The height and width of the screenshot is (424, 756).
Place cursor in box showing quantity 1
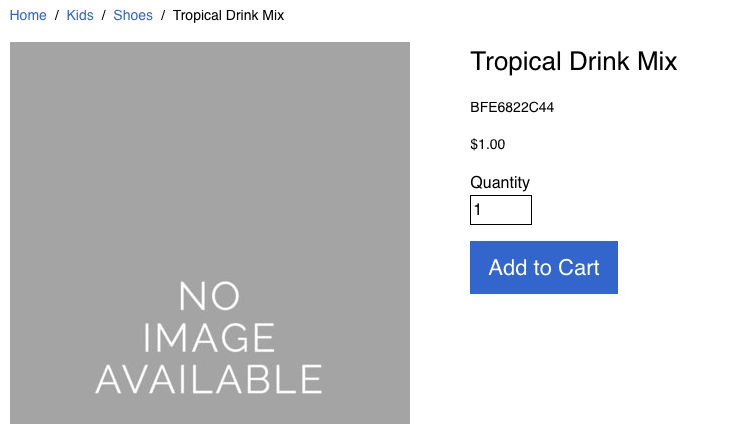click(501, 210)
